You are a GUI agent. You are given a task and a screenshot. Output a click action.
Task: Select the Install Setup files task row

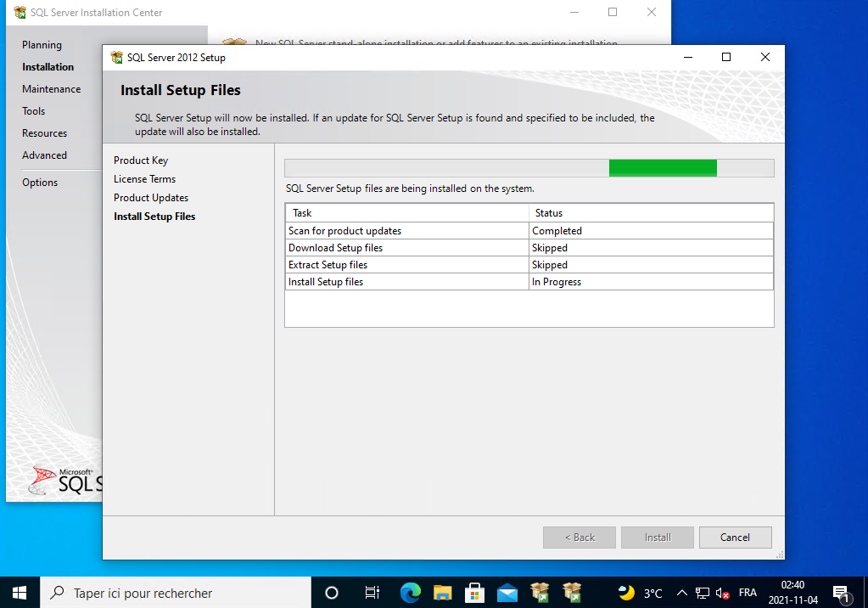point(407,282)
